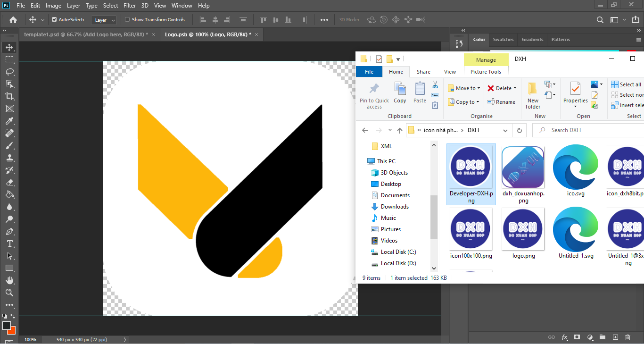Click the Copy button in Clipboard group

click(400, 92)
